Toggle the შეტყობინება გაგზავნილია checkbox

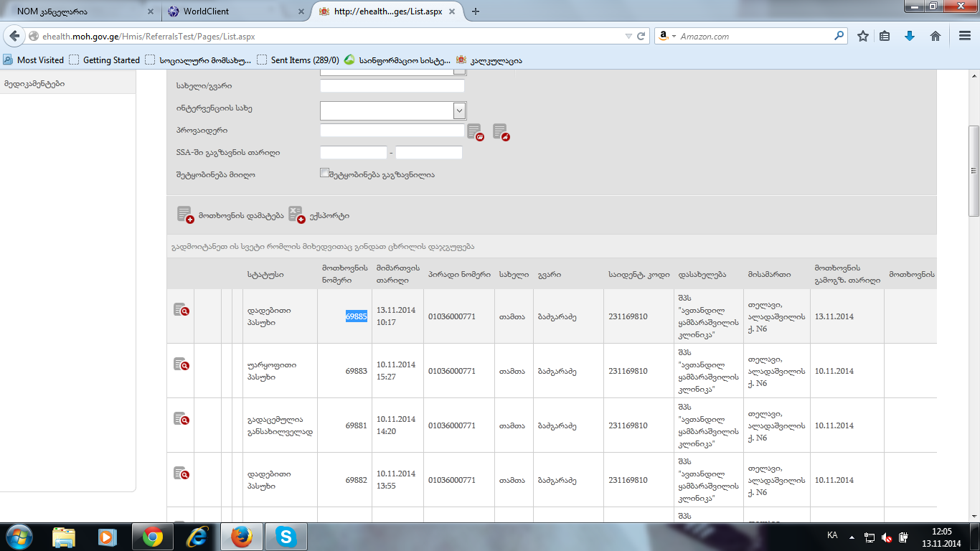325,173
